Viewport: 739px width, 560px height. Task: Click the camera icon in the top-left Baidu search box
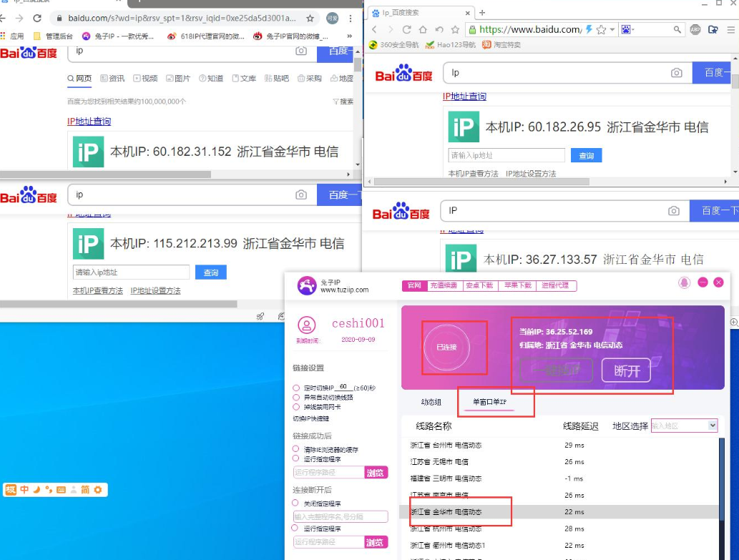[x=301, y=51]
